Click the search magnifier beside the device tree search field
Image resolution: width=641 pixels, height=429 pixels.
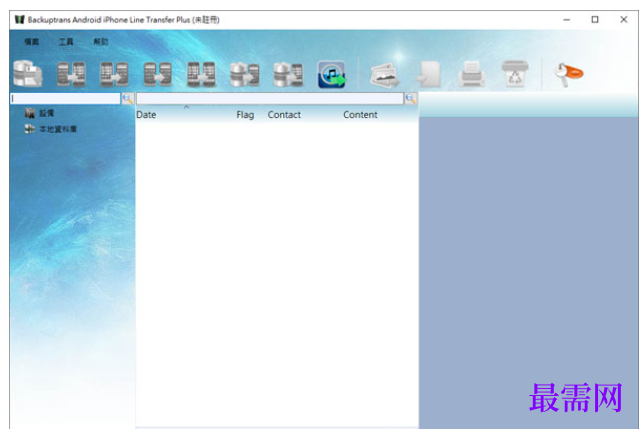[128, 99]
